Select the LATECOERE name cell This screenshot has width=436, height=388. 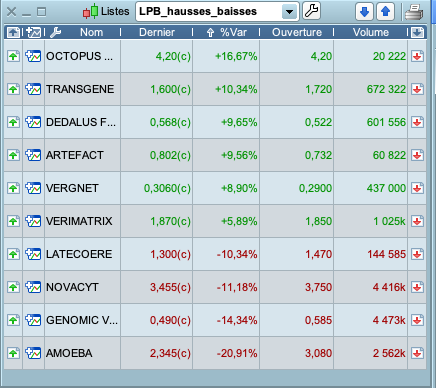82,254
